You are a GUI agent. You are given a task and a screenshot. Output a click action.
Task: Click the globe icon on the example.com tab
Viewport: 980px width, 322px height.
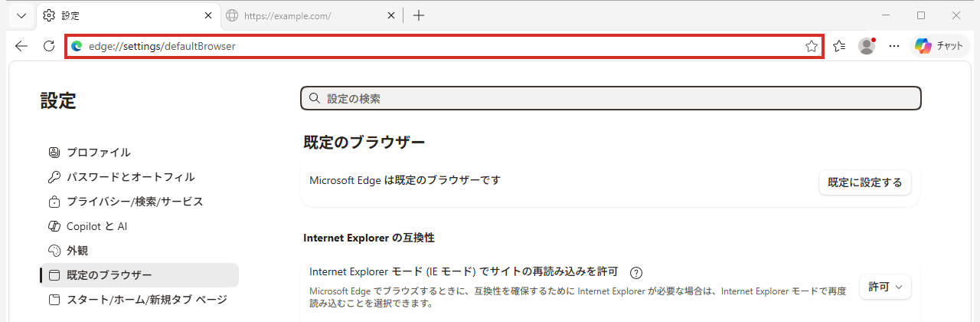pos(232,15)
